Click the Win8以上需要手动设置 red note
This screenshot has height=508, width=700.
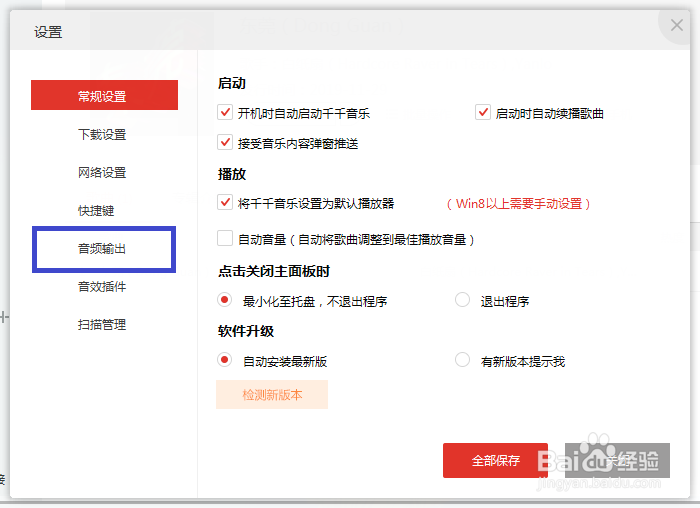pos(519,204)
